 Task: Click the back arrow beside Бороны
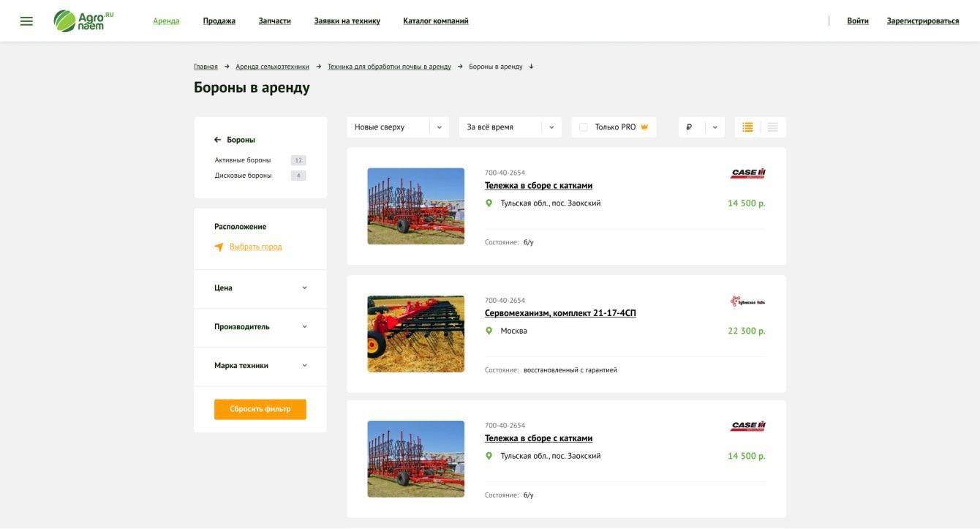(x=217, y=140)
